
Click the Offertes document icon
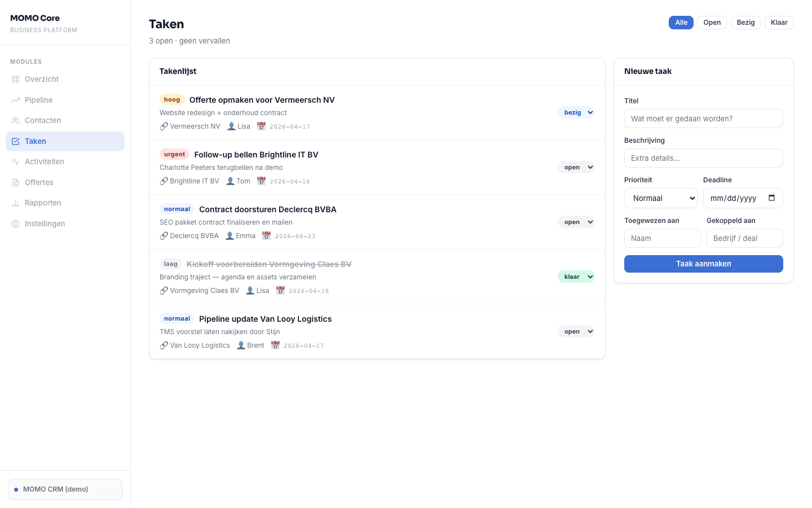16,182
